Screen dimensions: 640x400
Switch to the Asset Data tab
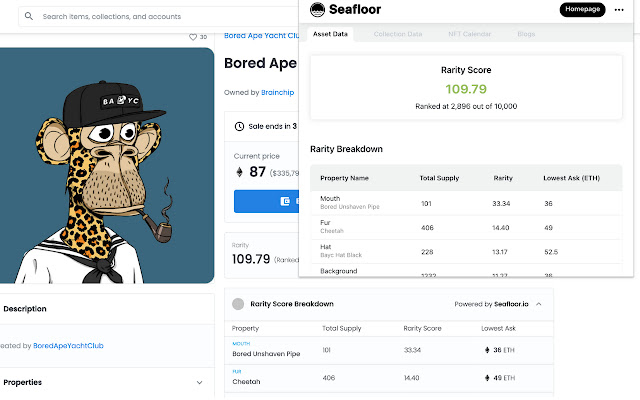pos(331,34)
